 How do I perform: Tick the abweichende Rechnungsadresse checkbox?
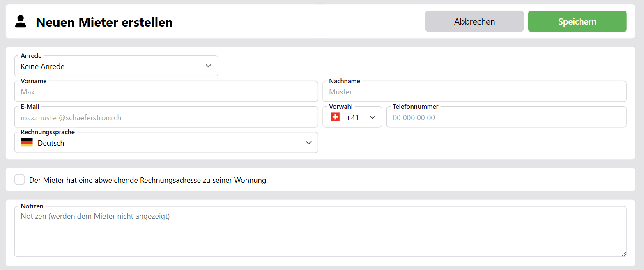(x=20, y=180)
